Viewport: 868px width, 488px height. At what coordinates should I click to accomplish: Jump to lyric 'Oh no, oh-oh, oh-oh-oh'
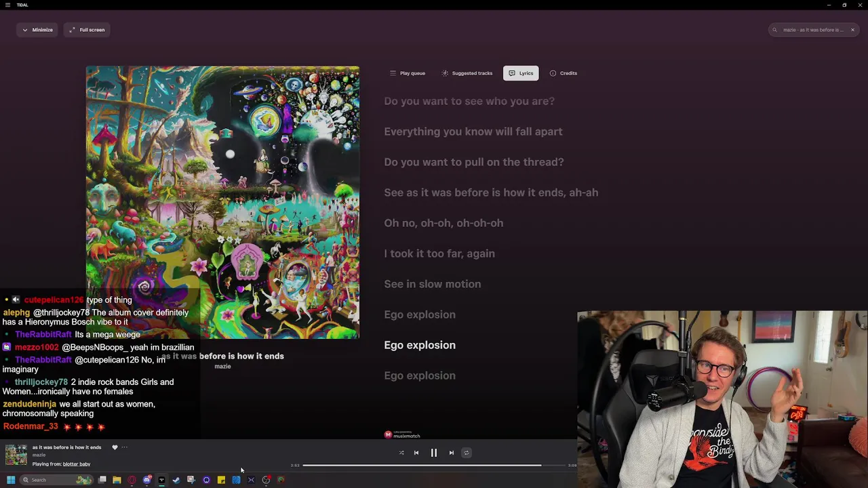[x=443, y=223]
